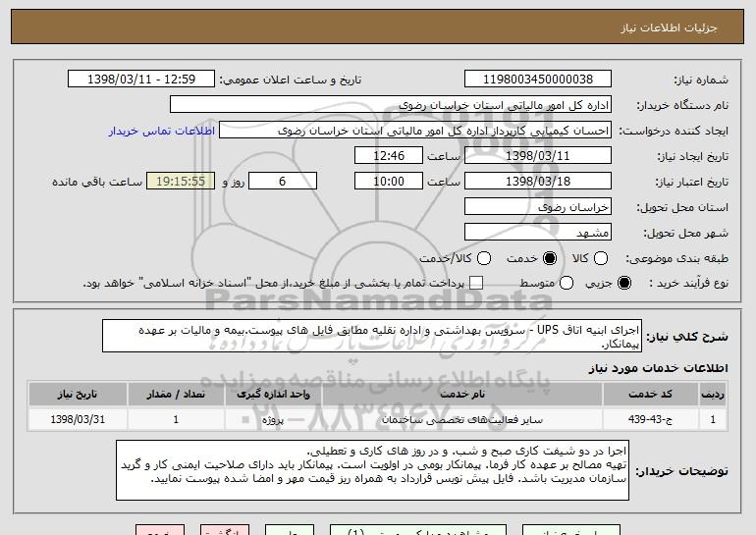Click the remaining days field showing 6
This screenshot has height=535, width=756.
pyautogui.click(x=283, y=182)
